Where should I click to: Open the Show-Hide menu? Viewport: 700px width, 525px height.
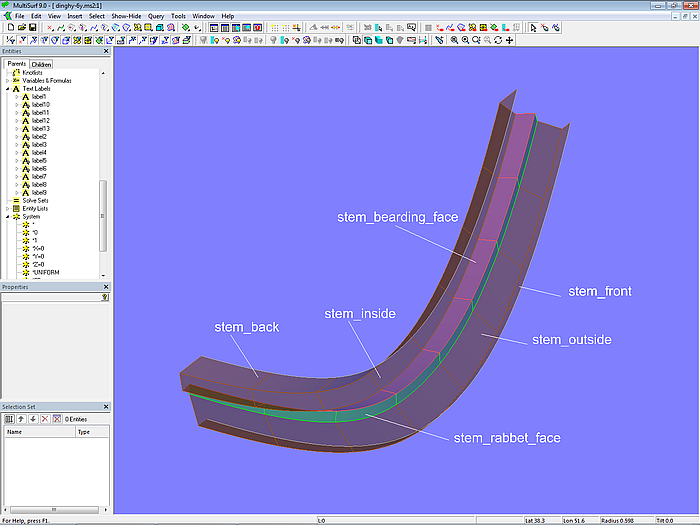(126, 16)
